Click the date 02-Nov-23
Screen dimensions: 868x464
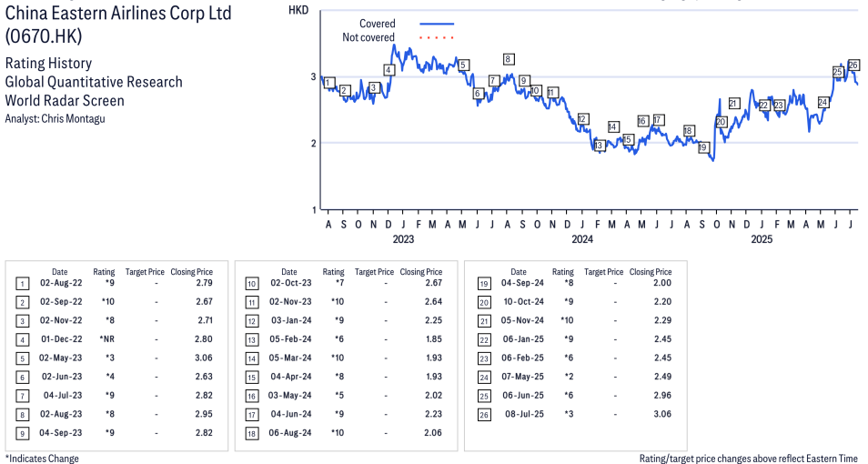point(290,302)
